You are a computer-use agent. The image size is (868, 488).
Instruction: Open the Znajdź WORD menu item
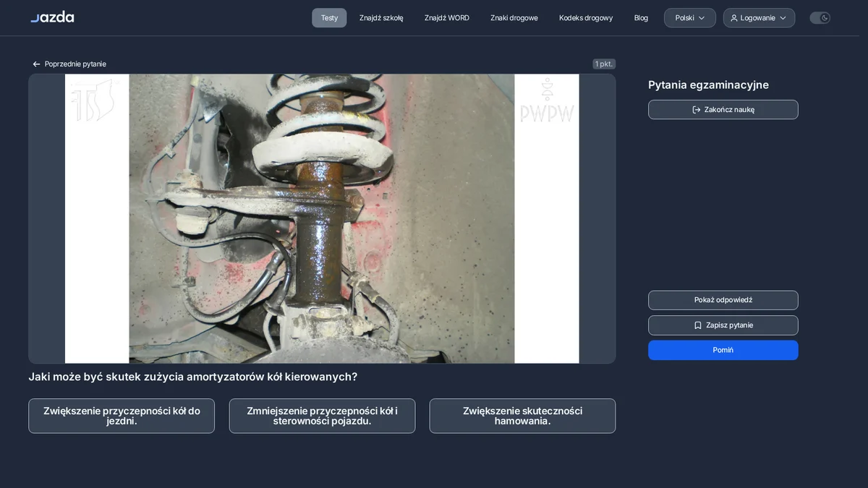pos(447,18)
